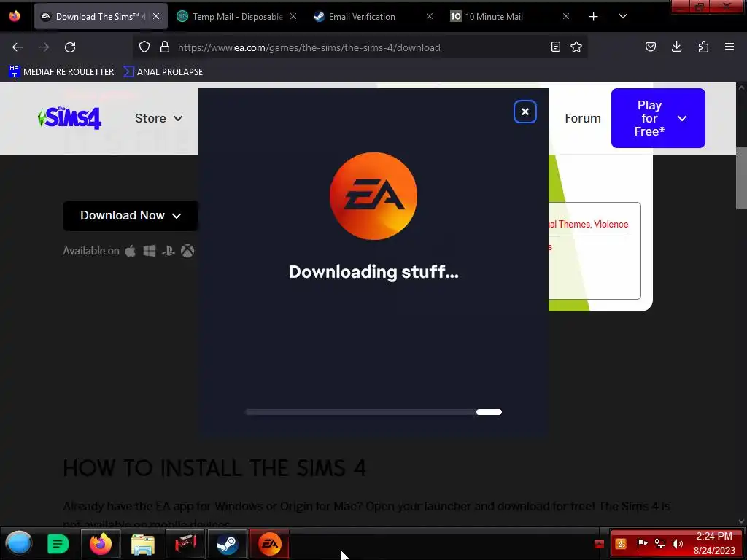Click the volume speaker tray icon
Image resolution: width=747 pixels, height=560 pixels.
[x=678, y=544]
